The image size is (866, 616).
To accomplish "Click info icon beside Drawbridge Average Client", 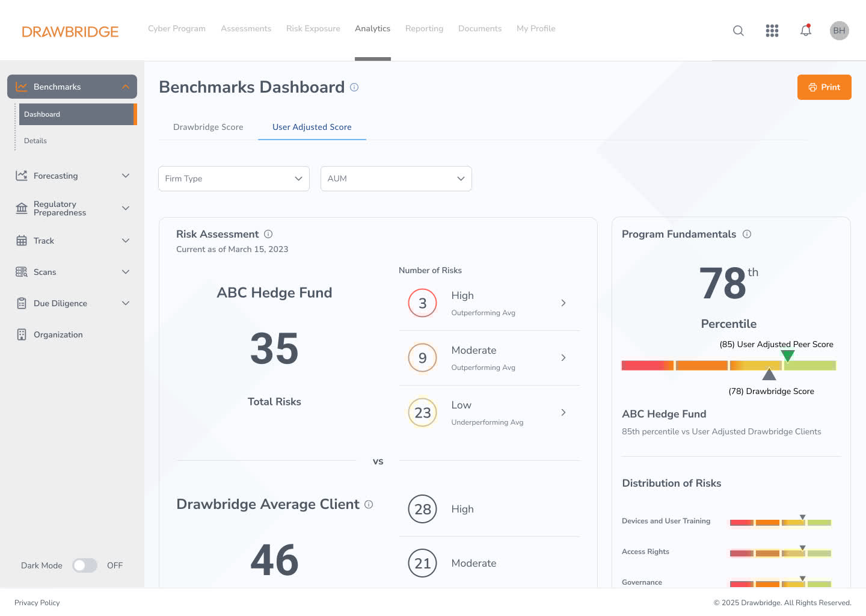I will [x=369, y=504].
